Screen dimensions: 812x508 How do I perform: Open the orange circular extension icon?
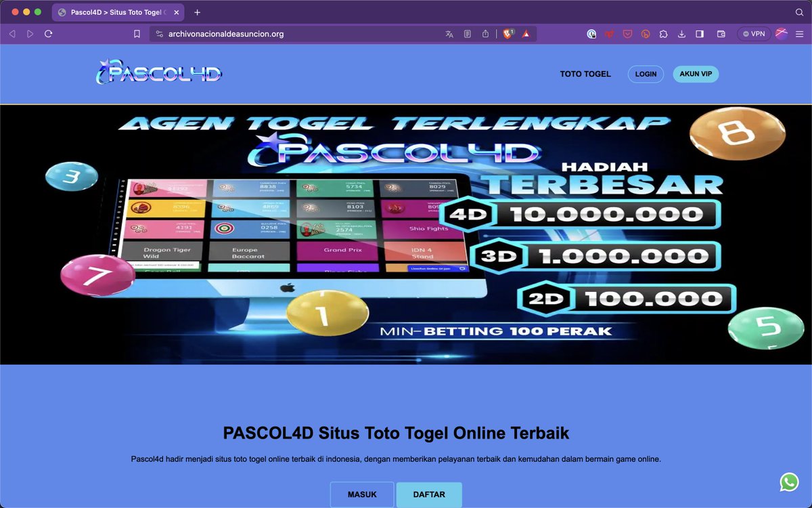pos(646,34)
